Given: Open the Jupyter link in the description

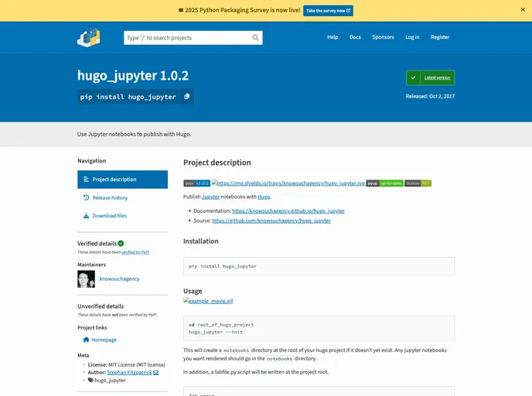Looking at the screenshot, I should click(210, 196).
